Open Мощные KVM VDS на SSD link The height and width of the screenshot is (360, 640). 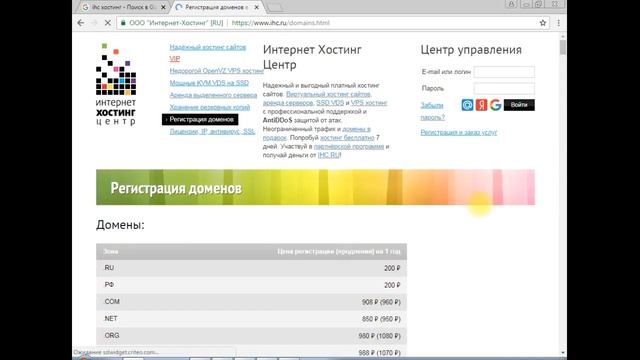click(209, 83)
